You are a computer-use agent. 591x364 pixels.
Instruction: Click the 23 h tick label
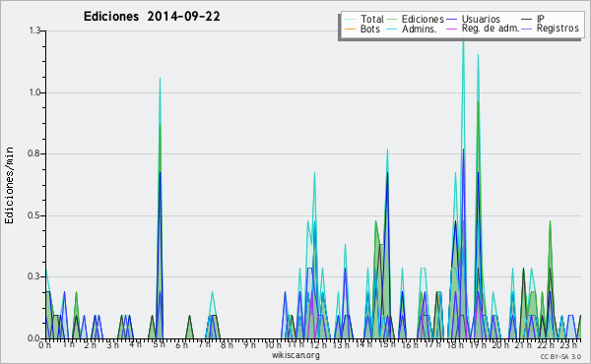coord(568,344)
